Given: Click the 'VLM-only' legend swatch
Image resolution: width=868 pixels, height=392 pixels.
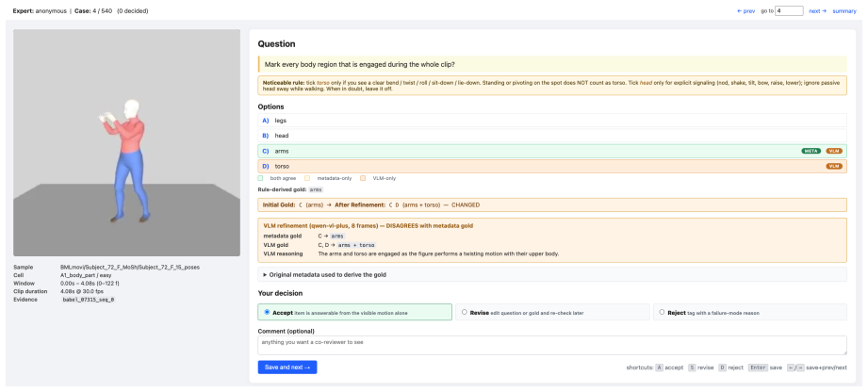Looking at the screenshot, I should [363, 178].
